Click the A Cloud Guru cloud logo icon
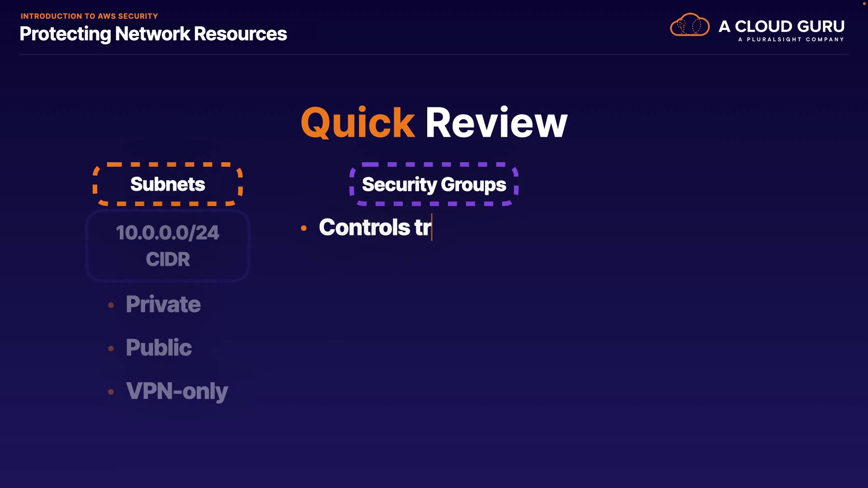868x488 pixels. tap(689, 25)
